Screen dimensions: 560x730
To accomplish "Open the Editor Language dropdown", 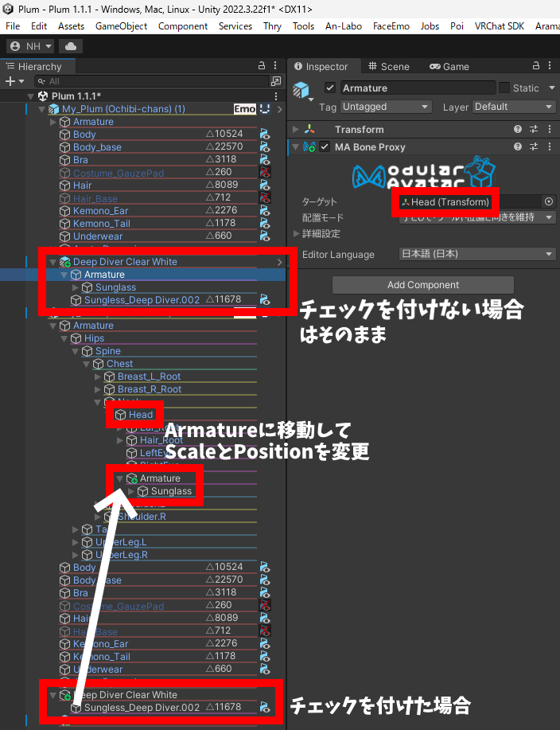I will [x=477, y=254].
